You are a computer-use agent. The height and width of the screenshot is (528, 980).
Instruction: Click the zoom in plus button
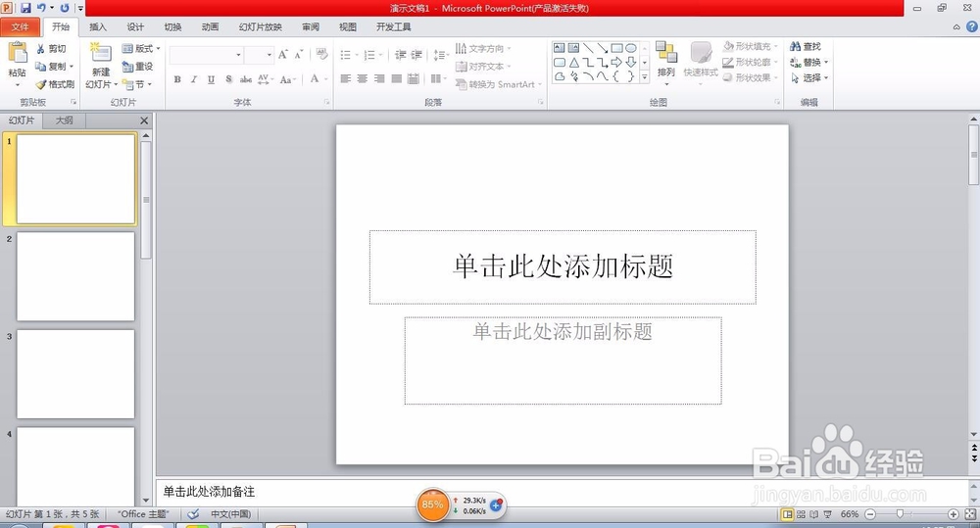click(x=954, y=513)
